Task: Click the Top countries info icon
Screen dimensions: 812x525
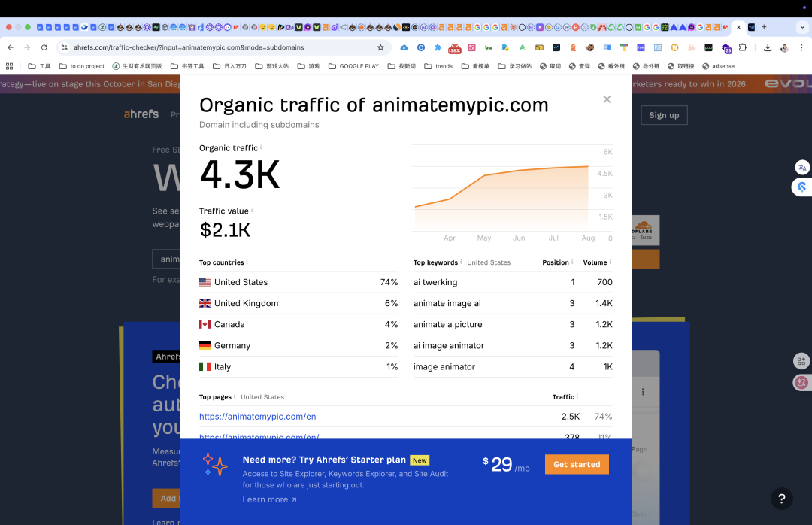Action: [247, 262]
